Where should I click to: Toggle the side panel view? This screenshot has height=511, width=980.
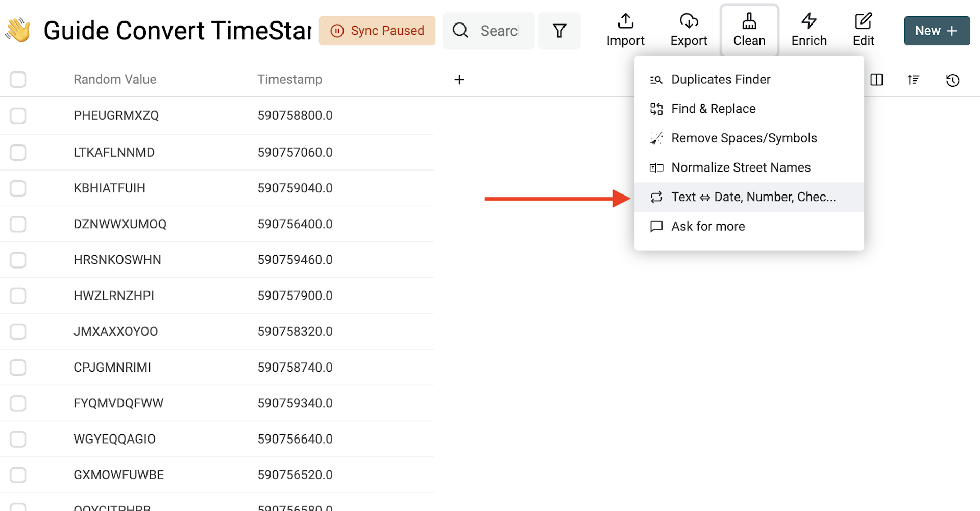876,80
